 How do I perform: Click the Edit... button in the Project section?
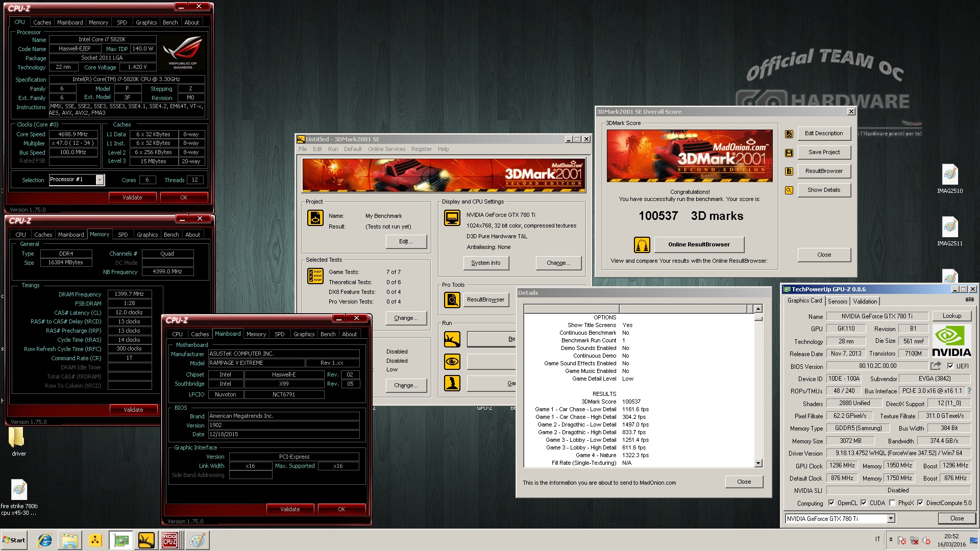point(406,241)
